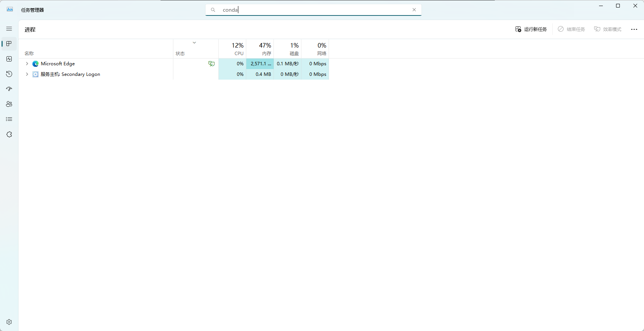This screenshot has height=331, width=644.
Task: Click Secondary Logon network value 0 Mbps
Action: (315, 74)
